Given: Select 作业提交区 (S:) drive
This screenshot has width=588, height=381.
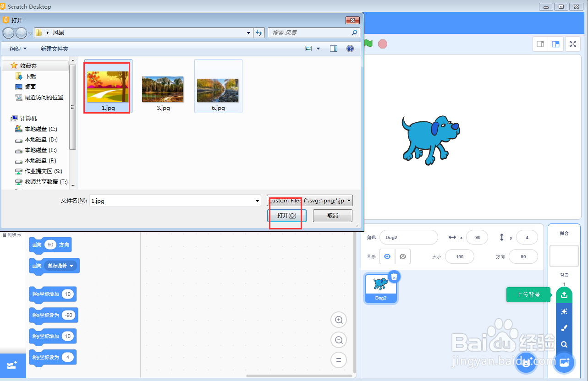Looking at the screenshot, I should (43, 171).
